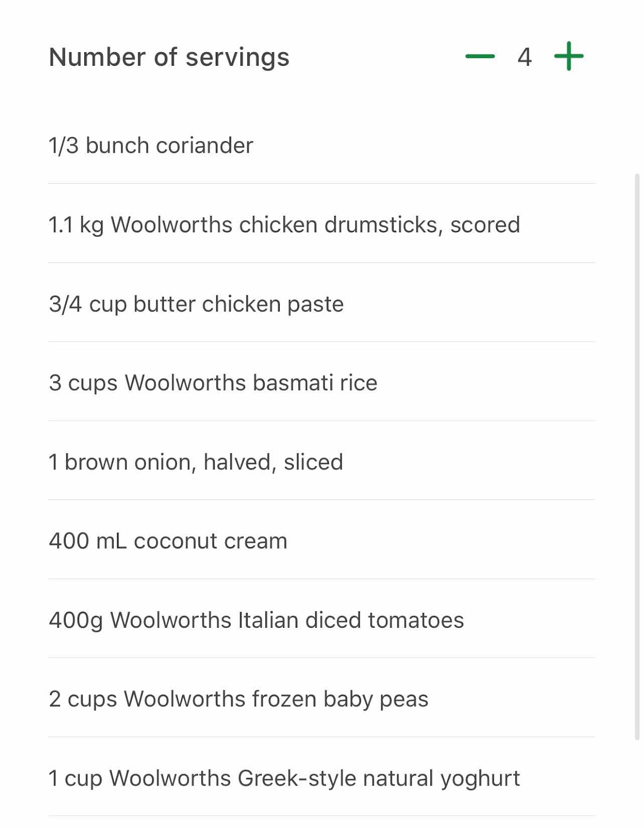The image size is (644, 828).
Task: Tap the 'halved, sliced' text on onion row
Action: pos(273,462)
